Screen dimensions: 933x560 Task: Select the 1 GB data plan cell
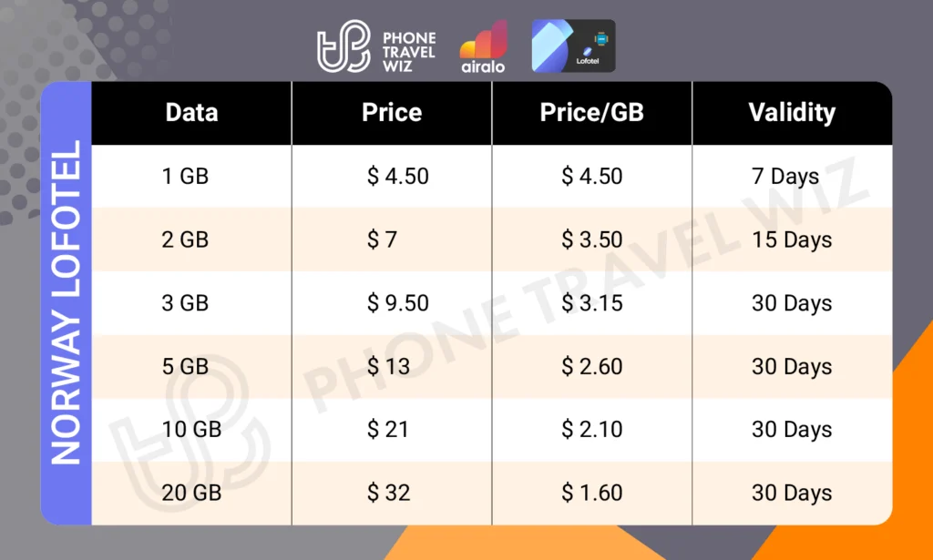(186, 176)
